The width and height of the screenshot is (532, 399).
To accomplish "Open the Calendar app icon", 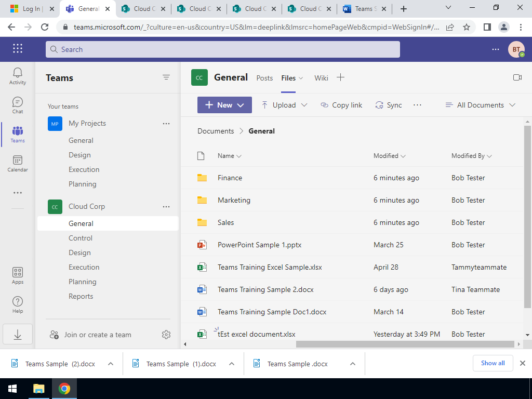I will pyautogui.click(x=18, y=164).
